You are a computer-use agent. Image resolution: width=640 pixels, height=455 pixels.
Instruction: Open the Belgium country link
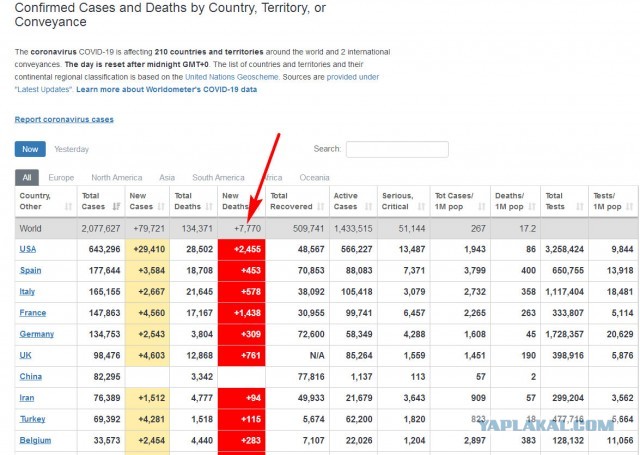point(35,440)
